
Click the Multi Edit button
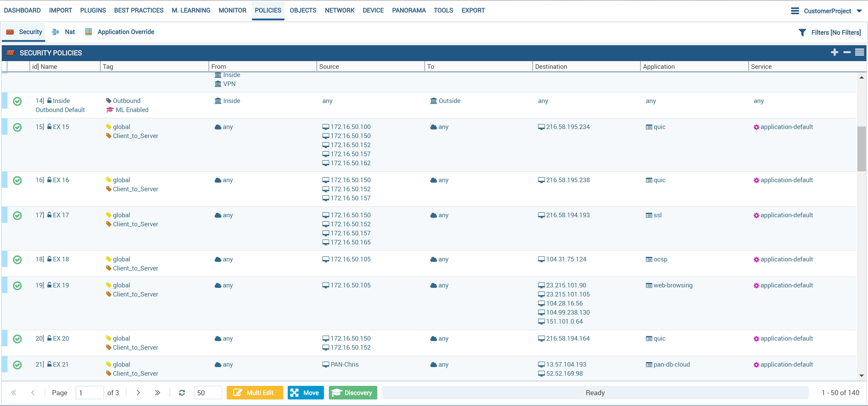[255, 392]
